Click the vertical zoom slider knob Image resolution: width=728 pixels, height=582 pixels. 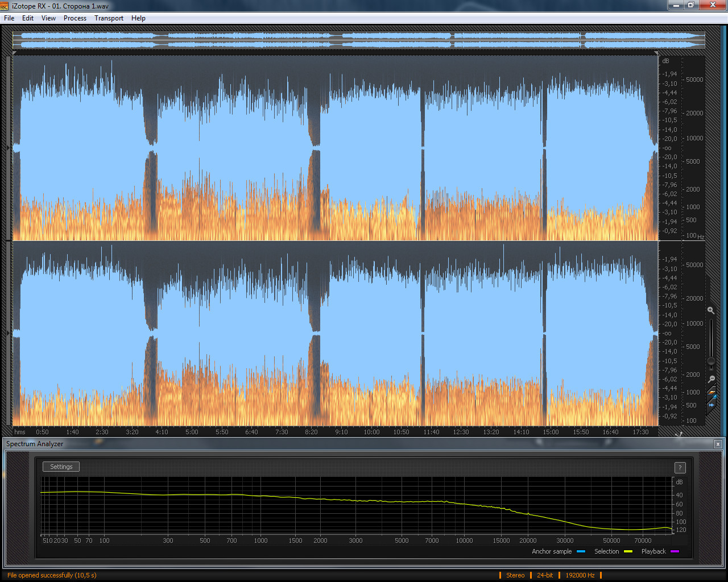coord(711,361)
